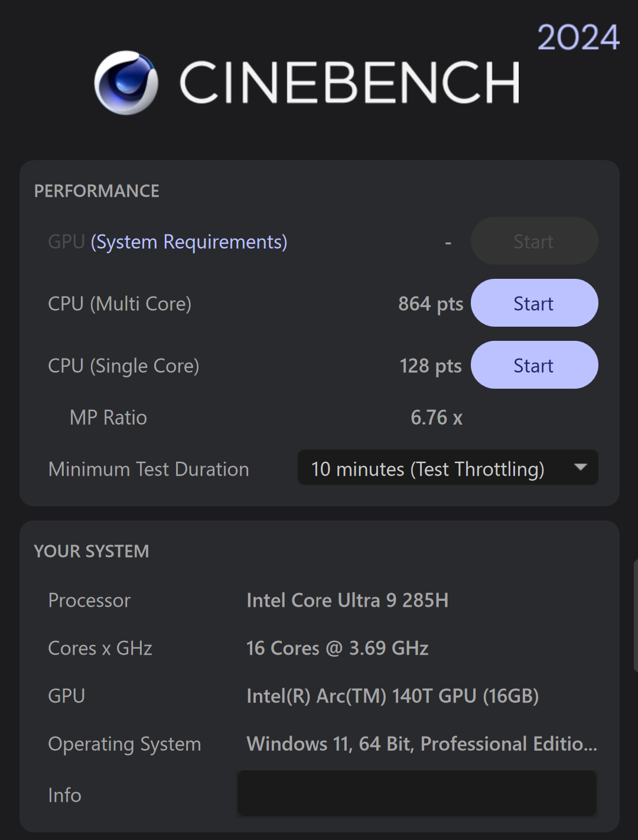Screen dimensions: 638x840
Task: Click the Intel Core Ultra 9 285H processor name
Action: coord(347,600)
